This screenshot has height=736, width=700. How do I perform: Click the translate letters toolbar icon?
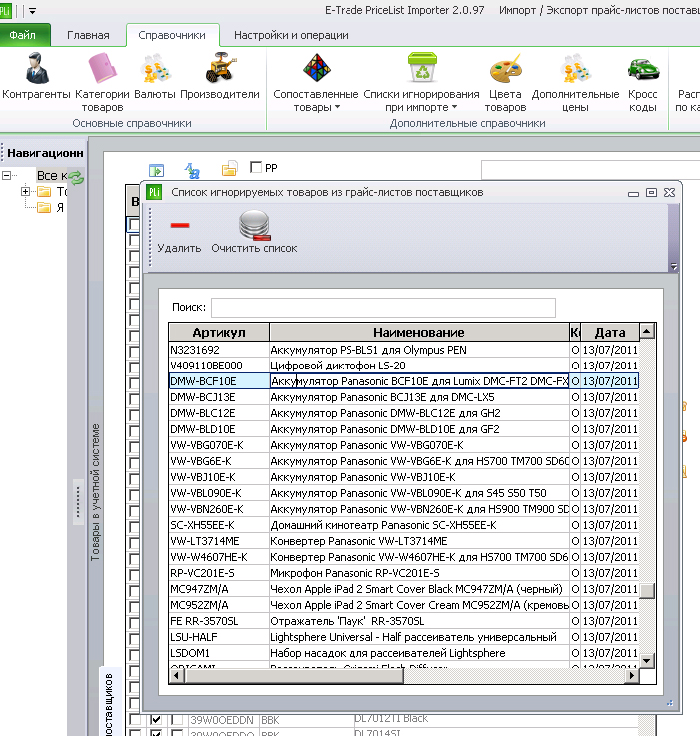192,170
